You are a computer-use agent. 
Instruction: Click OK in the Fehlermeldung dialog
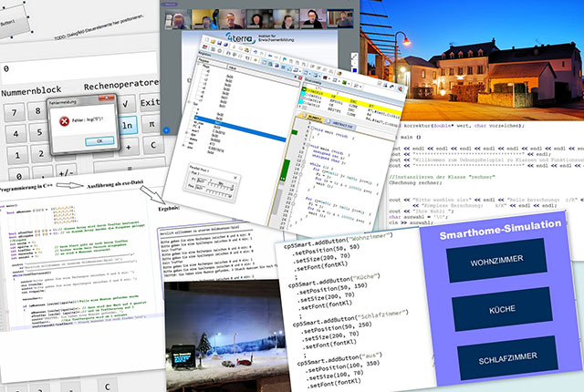coord(98,141)
